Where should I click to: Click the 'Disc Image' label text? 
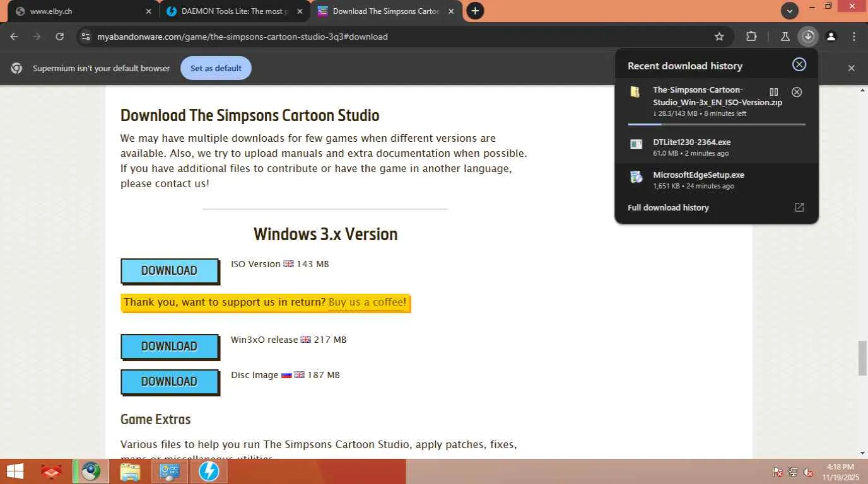point(254,375)
